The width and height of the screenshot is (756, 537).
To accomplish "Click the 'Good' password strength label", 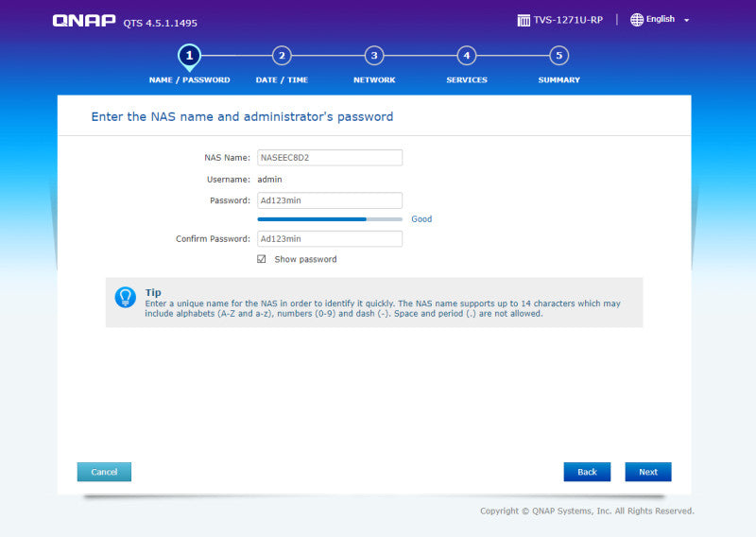I will click(x=421, y=219).
